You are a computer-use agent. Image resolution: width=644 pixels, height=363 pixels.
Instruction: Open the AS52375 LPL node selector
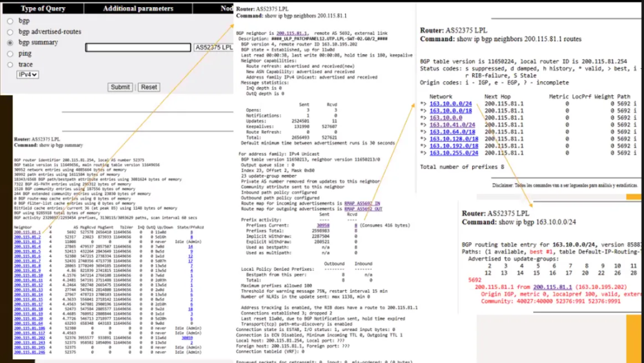click(213, 48)
